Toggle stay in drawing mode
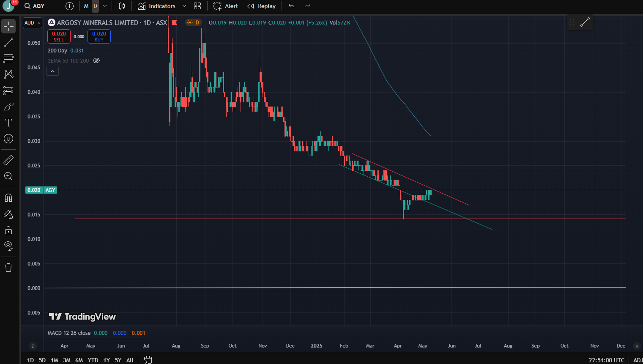643x364 pixels. 8,214
